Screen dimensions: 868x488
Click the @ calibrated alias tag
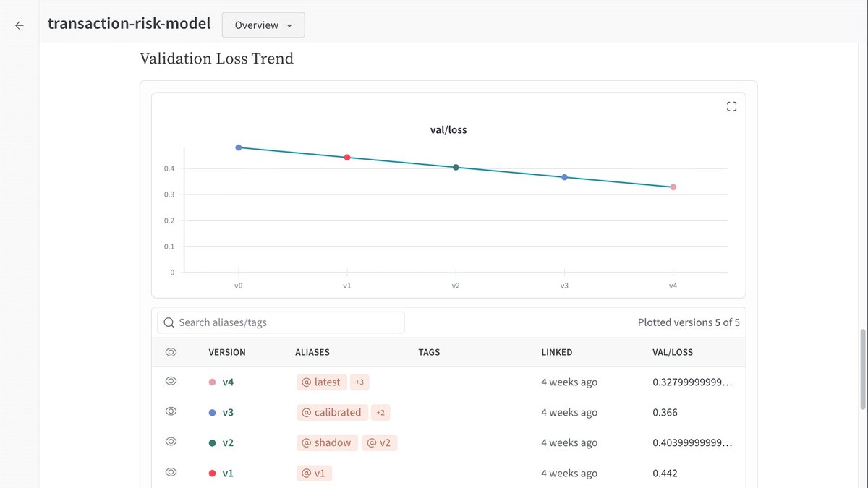click(x=331, y=412)
